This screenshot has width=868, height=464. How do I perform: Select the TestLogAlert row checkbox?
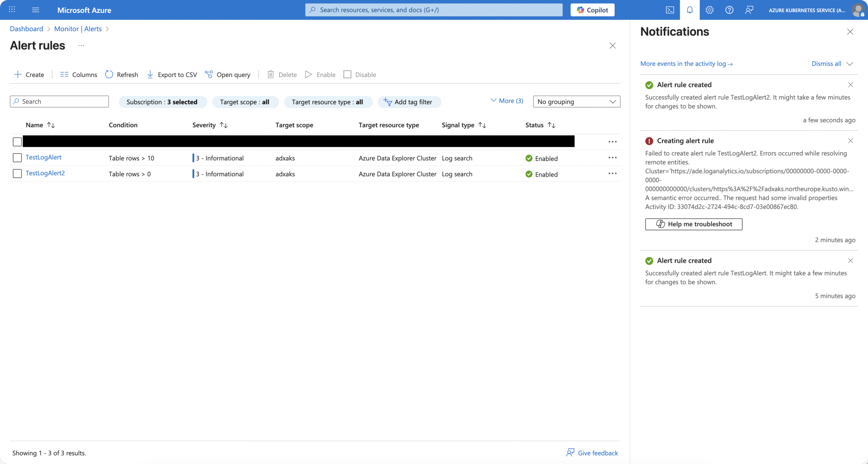(x=17, y=158)
